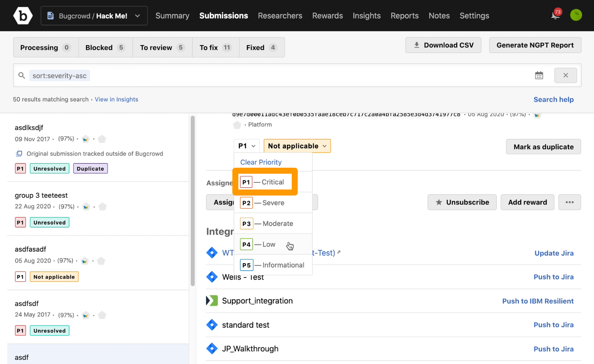Open the Not applicable status dropdown
Viewport: 594px width, 364px height.
pyautogui.click(x=297, y=146)
